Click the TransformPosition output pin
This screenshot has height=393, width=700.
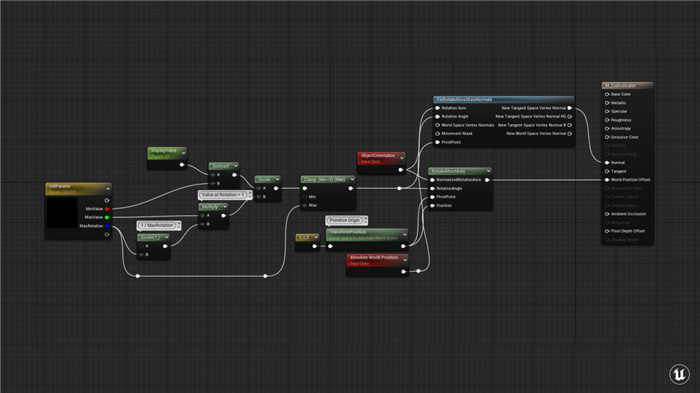click(404, 246)
